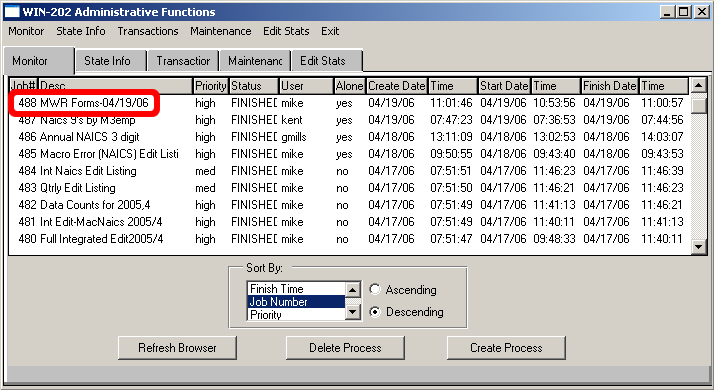The image size is (714, 390).
Task: Choose Job Number in Sort By list
Action: (x=296, y=302)
